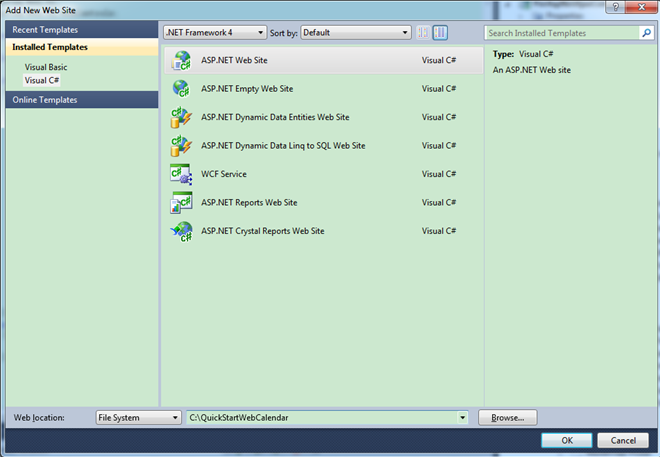Screen dimensions: 660x457
Task: Select the WCF Service template name
Action: pos(224,174)
